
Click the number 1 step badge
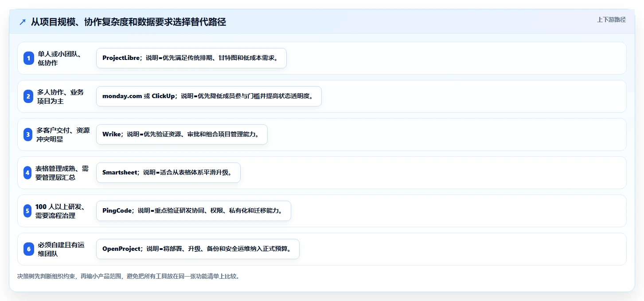(29, 58)
